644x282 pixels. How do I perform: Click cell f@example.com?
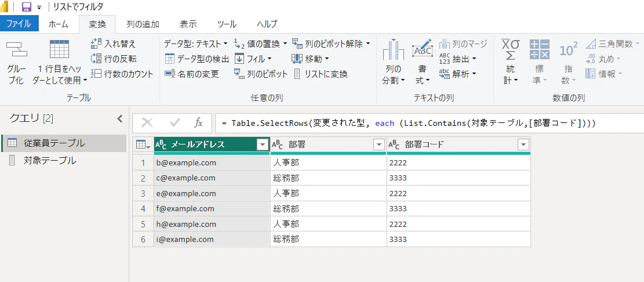(x=212, y=209)
